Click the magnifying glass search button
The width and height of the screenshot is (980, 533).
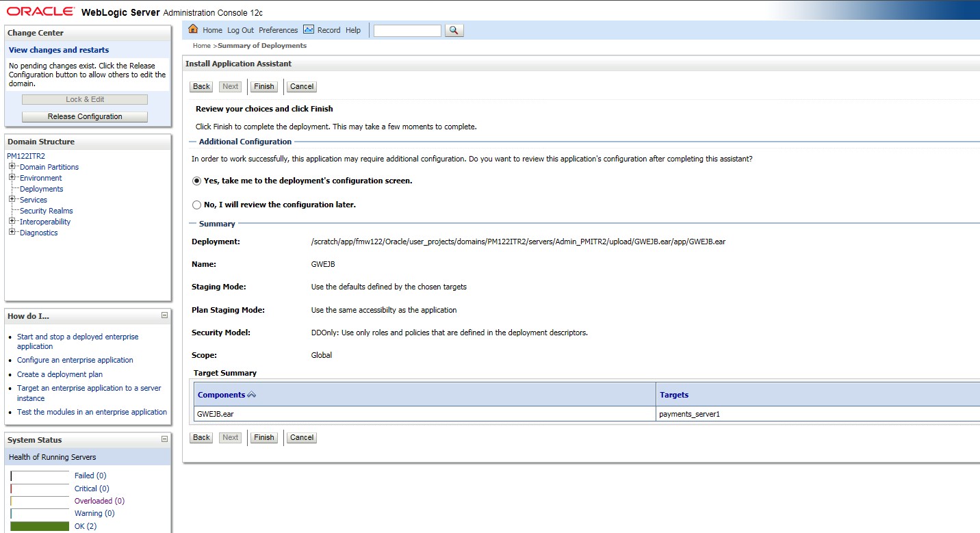tap(454, 30)
